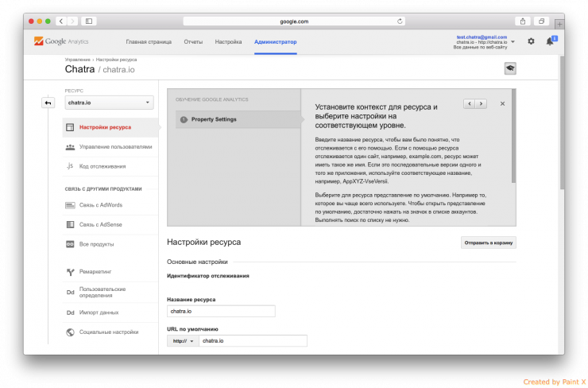The height and width of the screenshot is (388, 588).
Task: Click the user management people icon
Action: click(x=70, y=147)
